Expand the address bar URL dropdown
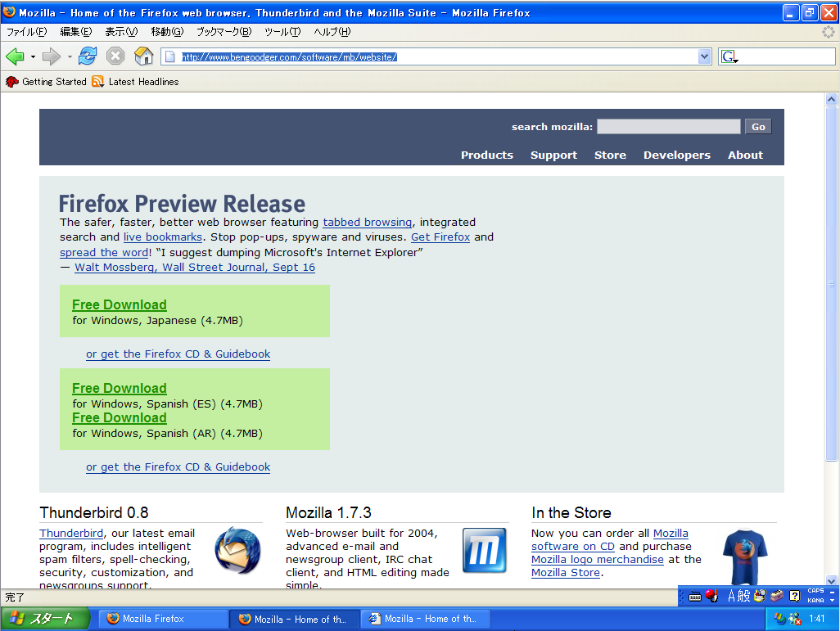This screenshot has height=631, width=840. (x=704, y=56)
